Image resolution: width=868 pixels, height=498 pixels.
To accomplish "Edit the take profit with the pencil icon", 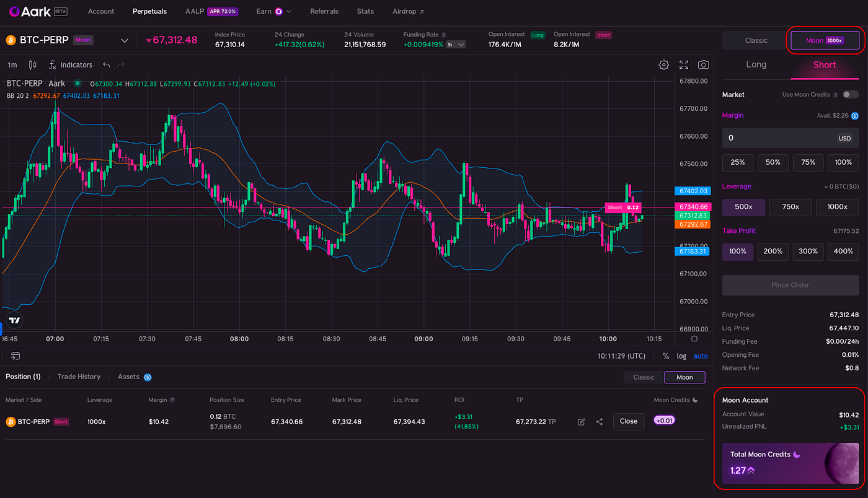I will (x=581, y=421).
